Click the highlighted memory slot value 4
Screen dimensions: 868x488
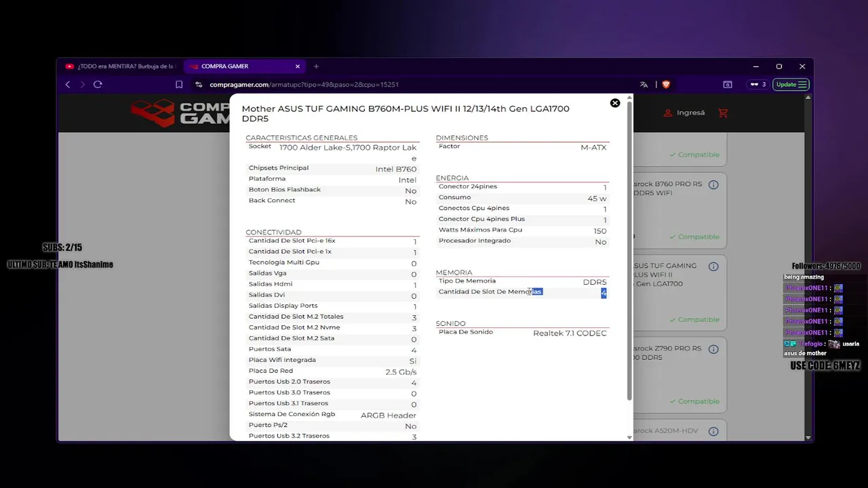click(x=604, y=293)
